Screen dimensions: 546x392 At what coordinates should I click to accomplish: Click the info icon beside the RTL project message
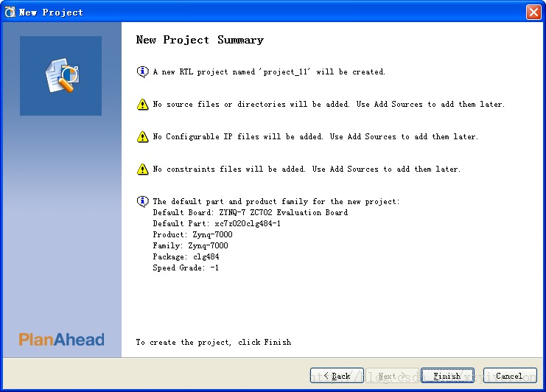(x=142, y=71)
